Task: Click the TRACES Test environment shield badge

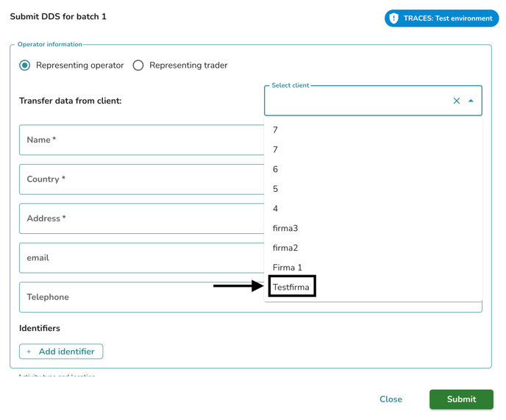Action: pyautogui.click(x=441, y=18)
